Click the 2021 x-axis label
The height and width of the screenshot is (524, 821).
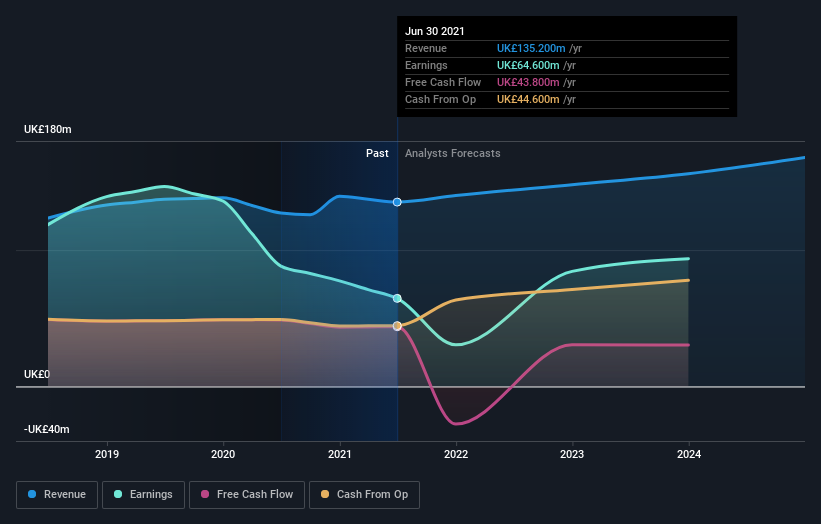[x=340, y=454]
